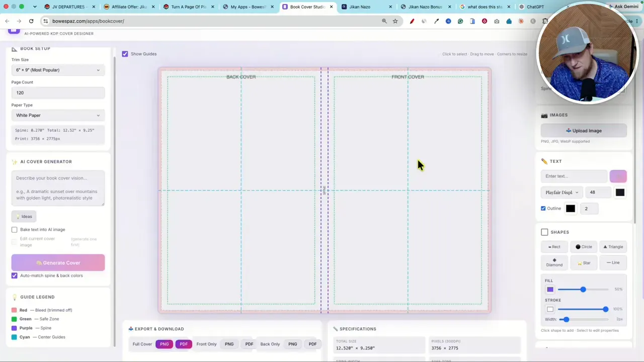Switch to the JV DEPARTURES tab
Viewport: 644px width, 362px height.
click(68, 7)
